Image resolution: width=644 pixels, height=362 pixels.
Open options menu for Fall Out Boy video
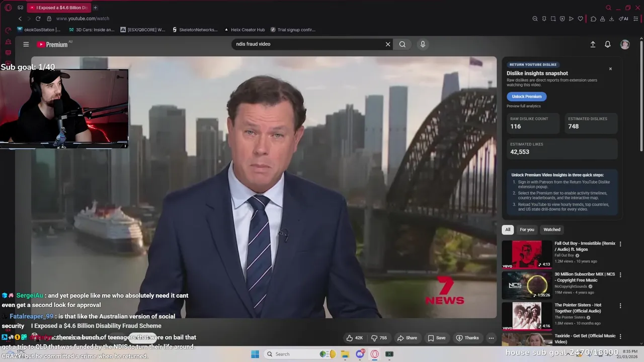pos(620,244)
